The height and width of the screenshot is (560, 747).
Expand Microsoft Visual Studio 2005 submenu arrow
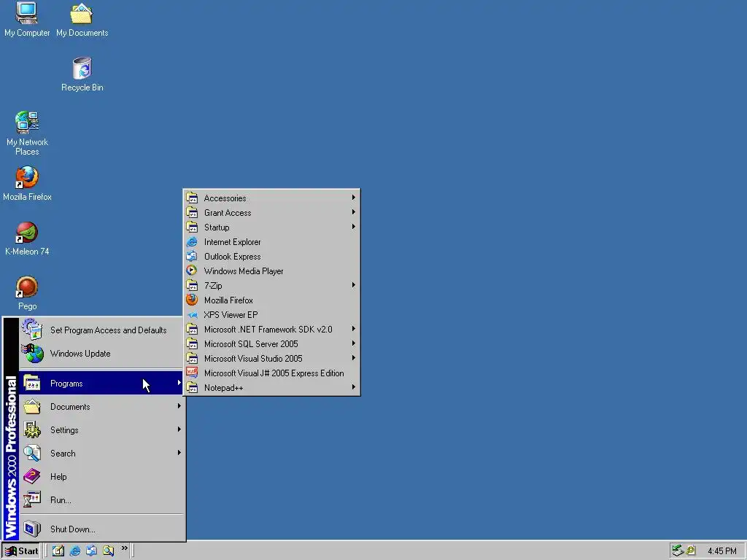pos(354,357)
